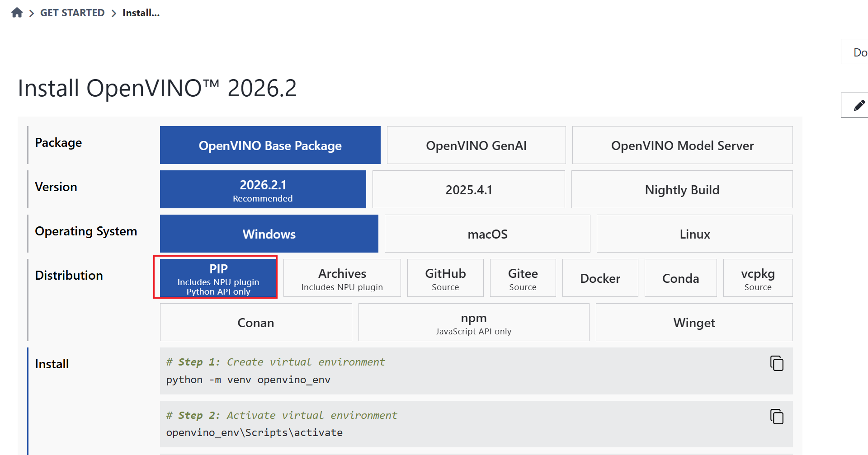Image resolution: width=868 pixels, height=455 pixels.
Task: Click the Install... breadcrumb item
Action: coord(141,13)
